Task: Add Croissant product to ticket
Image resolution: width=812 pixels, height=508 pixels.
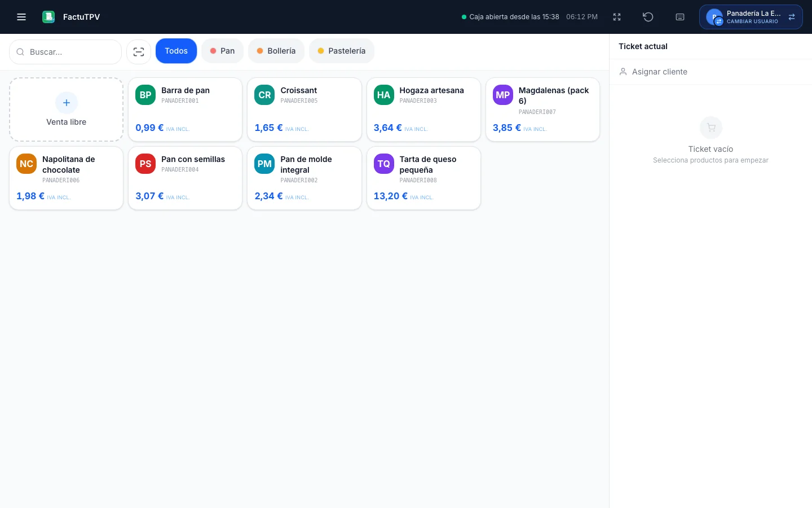Action: (x=304, y=110)
